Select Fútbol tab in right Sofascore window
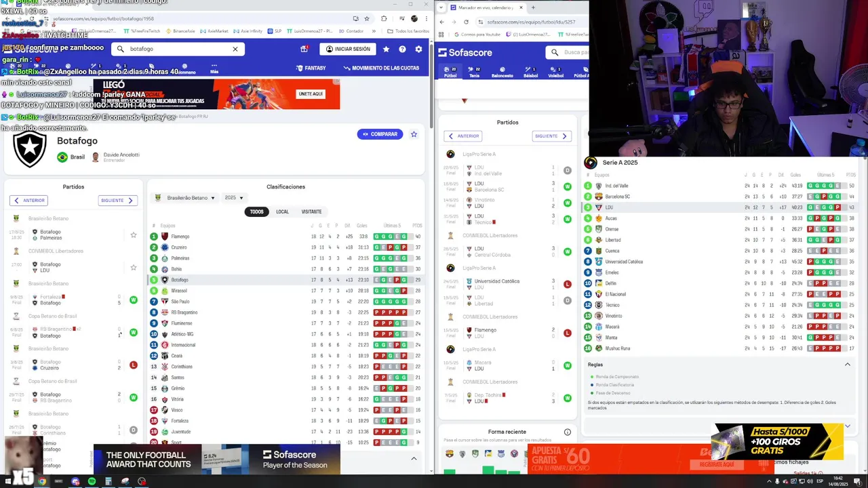Viewport: 868px width, 488px height. (x=450, y=73)
